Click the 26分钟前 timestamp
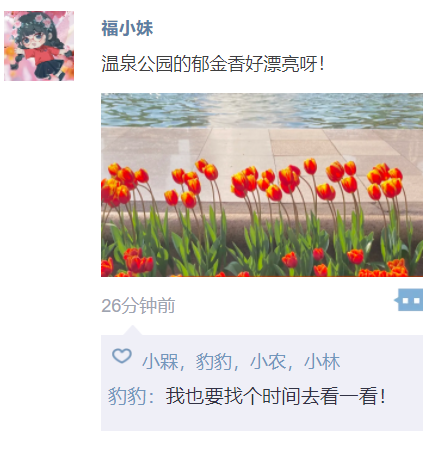The image size is (441, 455). pos(138,305)
